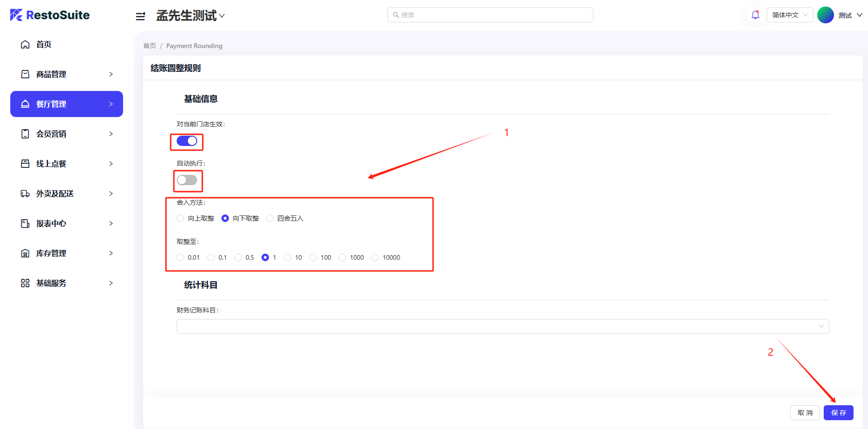Expand the 外卖及配送 chevron
Screen dimensions: 868x429
tap(111, 194)
